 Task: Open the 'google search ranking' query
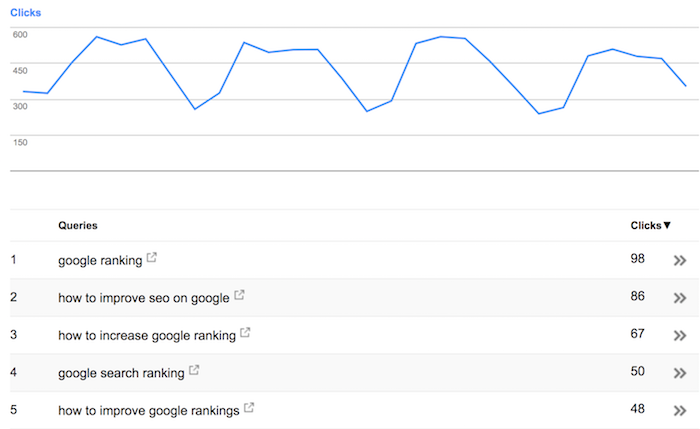coord(121,373)
